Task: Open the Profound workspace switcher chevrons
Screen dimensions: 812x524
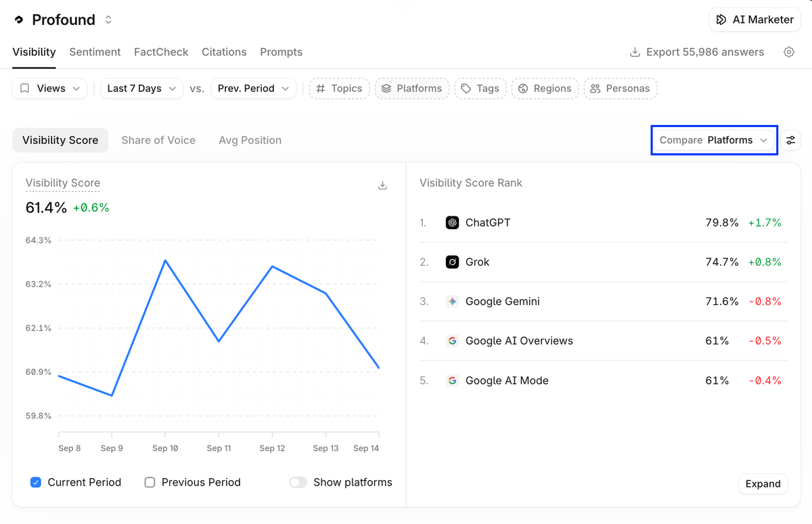Action: pyautogui.click(x=108, y=20)
